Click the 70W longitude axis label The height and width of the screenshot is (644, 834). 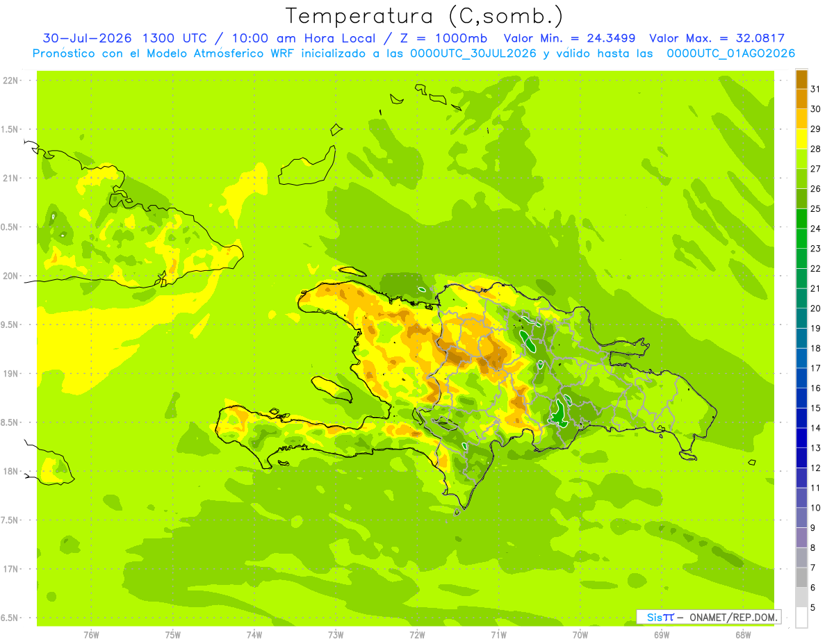pyautogui.click(x=580, y=634)
